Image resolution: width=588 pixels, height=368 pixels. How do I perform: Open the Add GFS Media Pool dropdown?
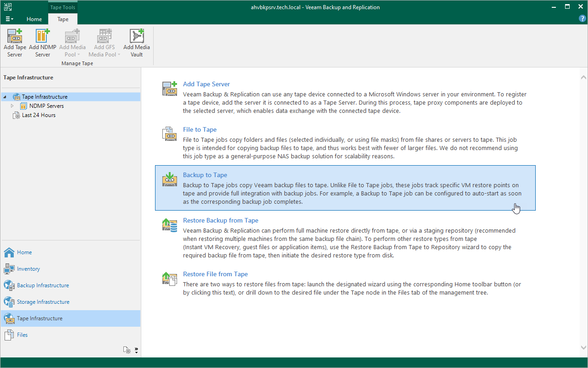pyautogui.click(x=105, y=43)
